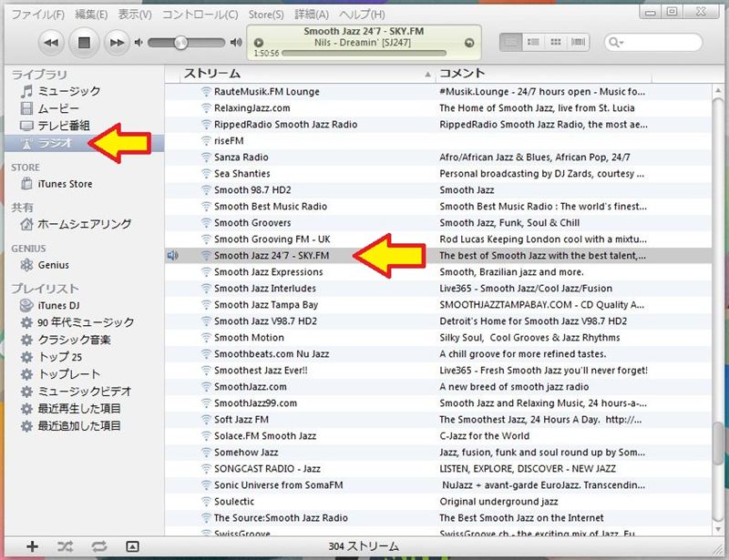Switch to album list view

tap(533, 42)
